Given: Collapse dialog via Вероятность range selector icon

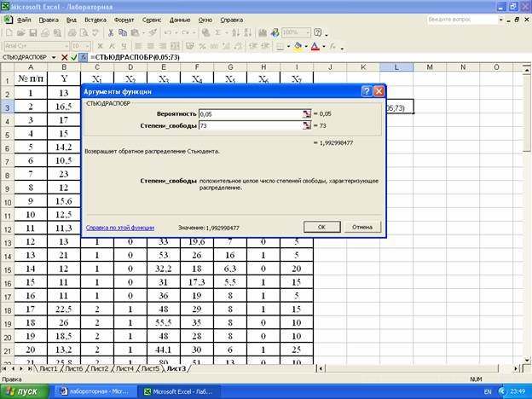Looking at the screenshot, I should 306,113.
